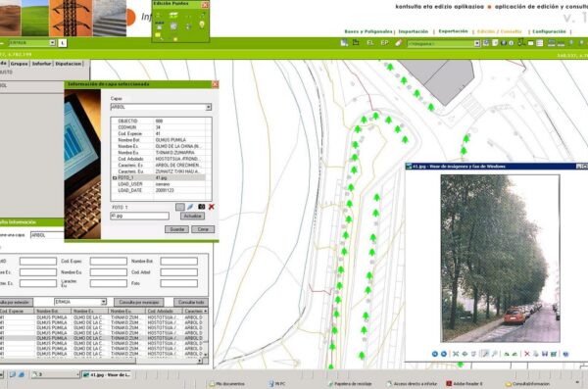Click the Nombre Bot. query input field

179,261
